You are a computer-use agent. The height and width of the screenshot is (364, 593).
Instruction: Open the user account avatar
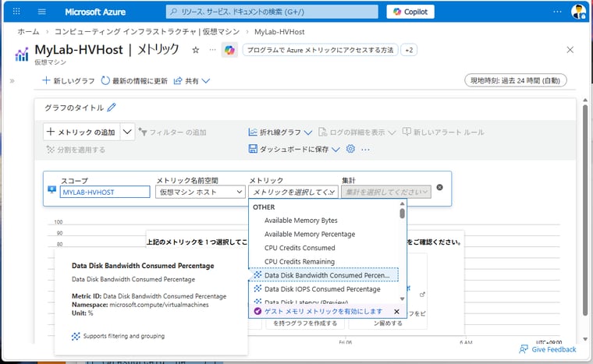pyautogui.click(x=578, y=12)
